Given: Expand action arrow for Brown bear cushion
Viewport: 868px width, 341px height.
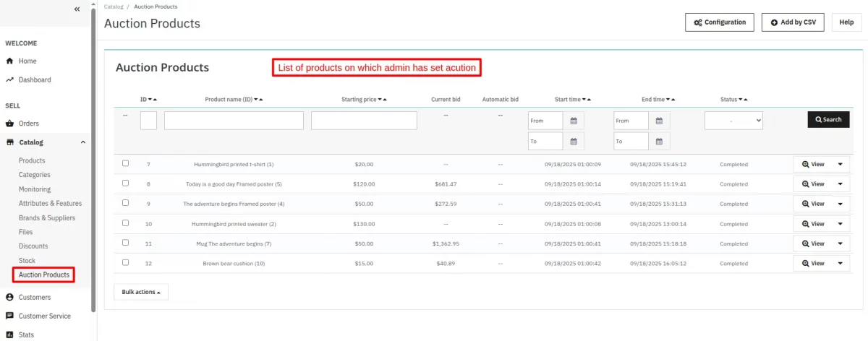Looking at the screenshot, I should (x=840, y=263).
